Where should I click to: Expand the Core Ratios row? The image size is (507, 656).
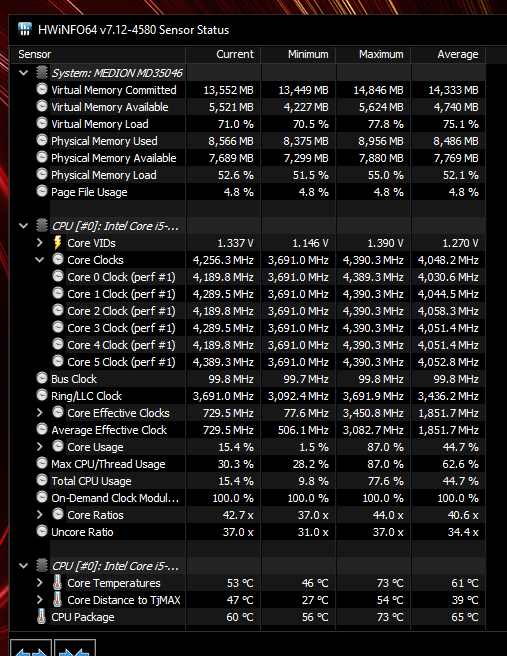tap(40, 515)
